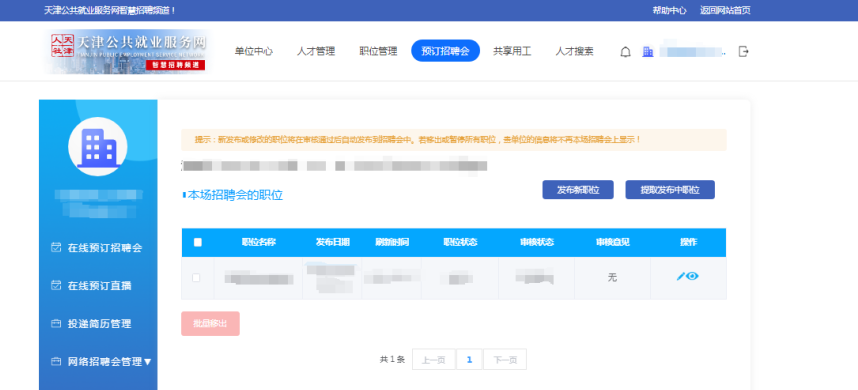The width and height of the screenshot is (858, 390).
Task: Click the 发布新职位 button
Action: [578, 190]
